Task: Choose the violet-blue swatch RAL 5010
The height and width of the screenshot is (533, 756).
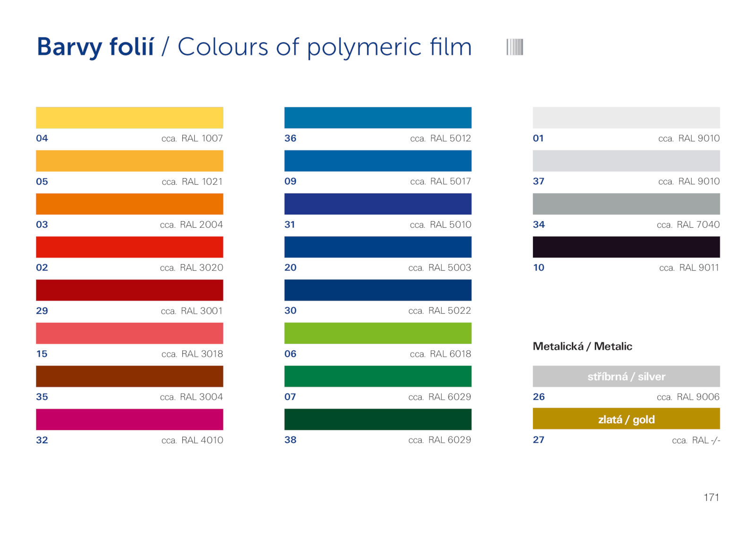Action: coord(378,204)
